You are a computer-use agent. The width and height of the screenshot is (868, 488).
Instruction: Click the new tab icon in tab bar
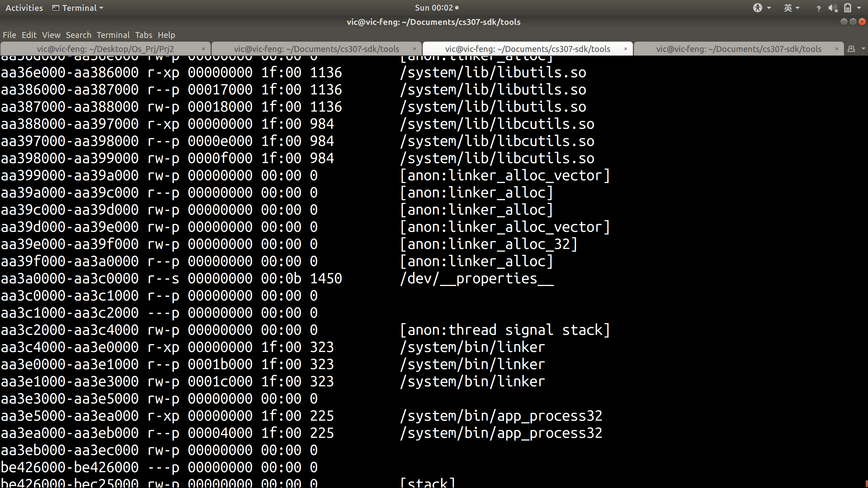(851, 49)
